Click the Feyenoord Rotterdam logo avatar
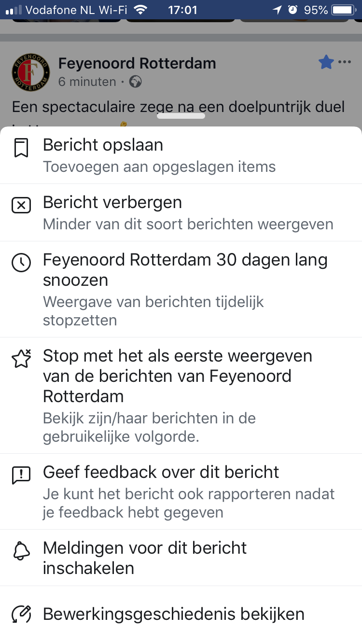The image size is (362, 644). point(30,72)
